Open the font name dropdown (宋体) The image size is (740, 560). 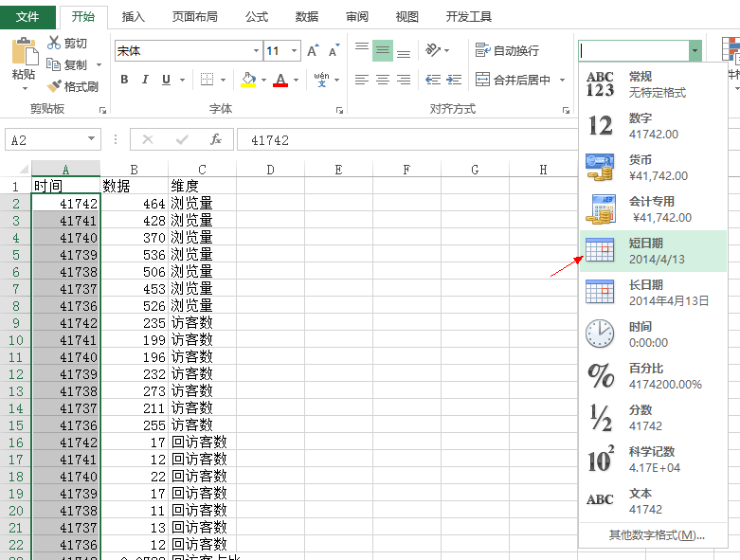pos(256,50)
